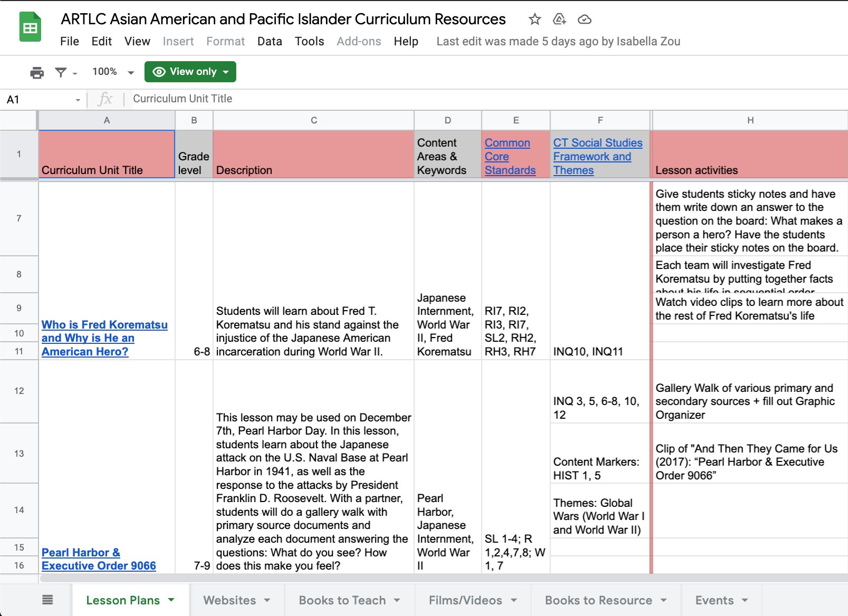Open the Help menu
Viewport: 848px width, 616px height.
pos(406,41)
